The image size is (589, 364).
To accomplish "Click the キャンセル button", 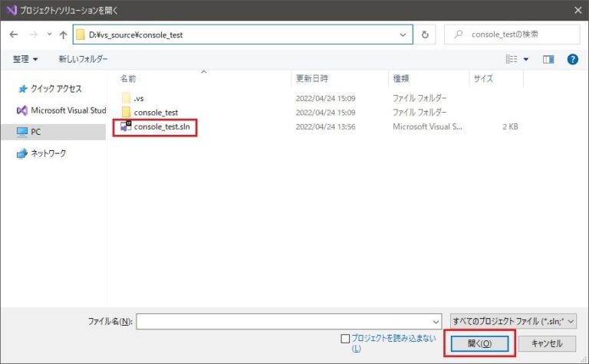I will 546,343.
